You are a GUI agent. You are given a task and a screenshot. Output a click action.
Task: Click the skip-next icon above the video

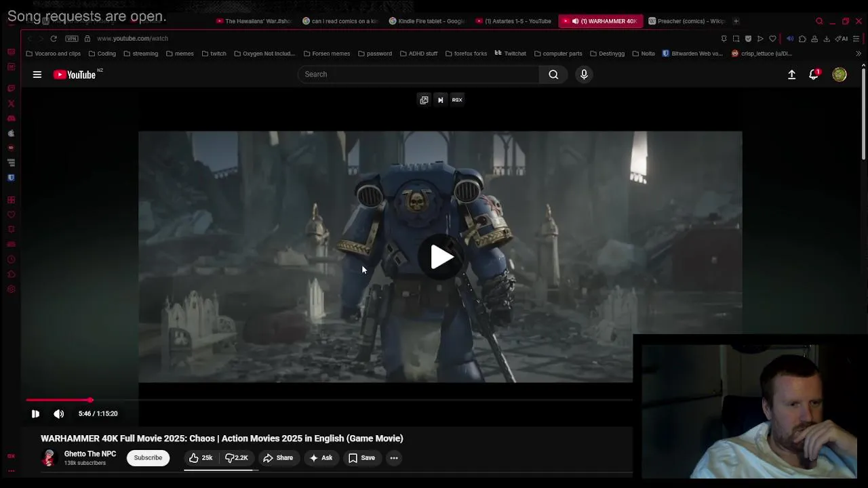point(440,100)
